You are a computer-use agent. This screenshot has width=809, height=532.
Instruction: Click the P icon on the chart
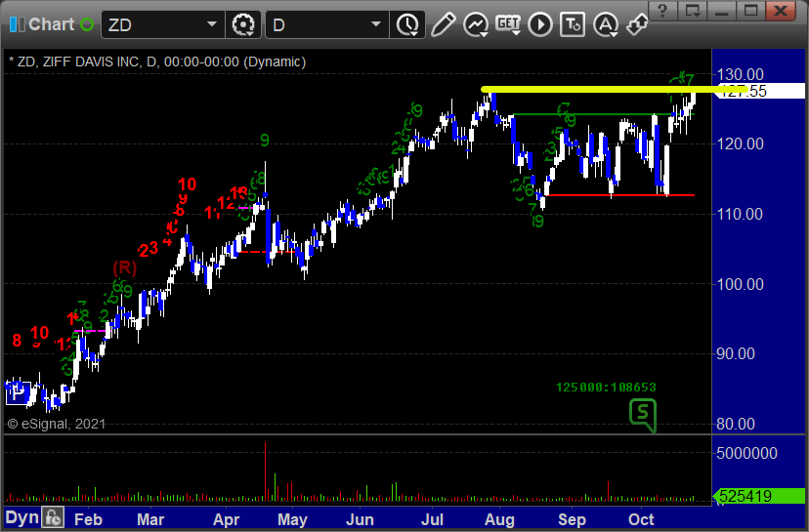18,395
